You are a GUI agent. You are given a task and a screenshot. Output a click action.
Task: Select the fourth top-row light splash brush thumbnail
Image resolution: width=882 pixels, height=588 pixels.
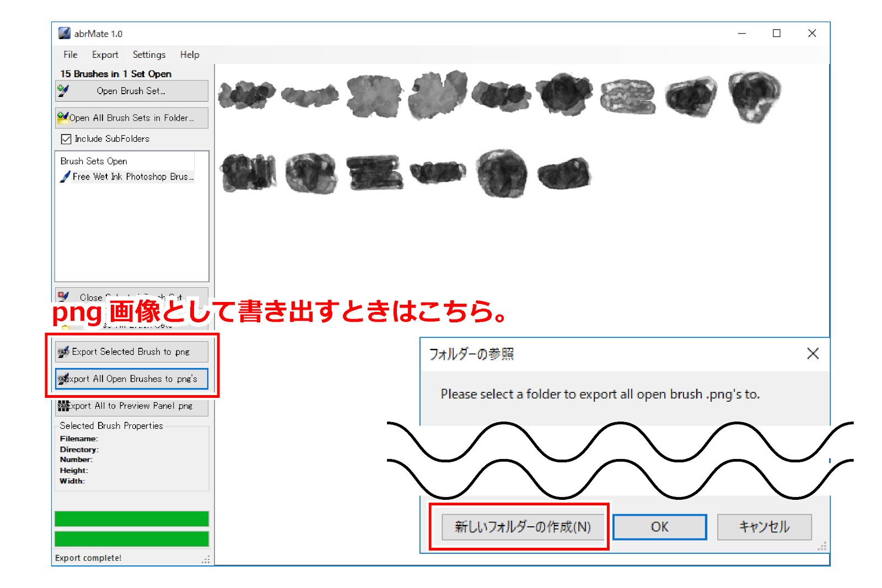click(x=438, y=95)
